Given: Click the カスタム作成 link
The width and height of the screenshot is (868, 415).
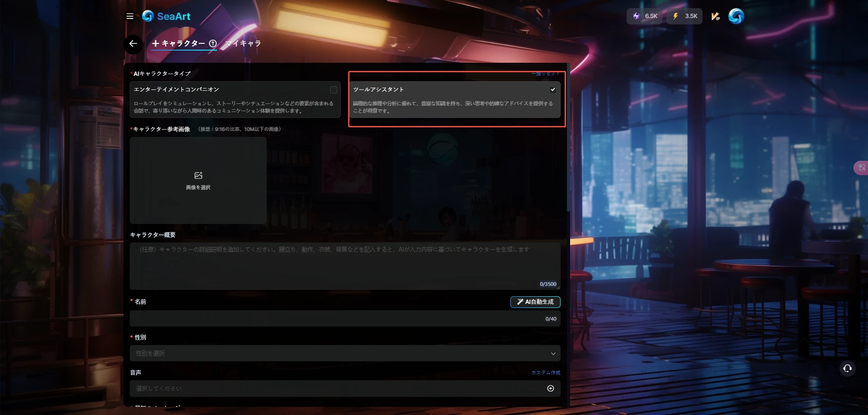Looking at the screenshot, I should [x=546, y=373].
